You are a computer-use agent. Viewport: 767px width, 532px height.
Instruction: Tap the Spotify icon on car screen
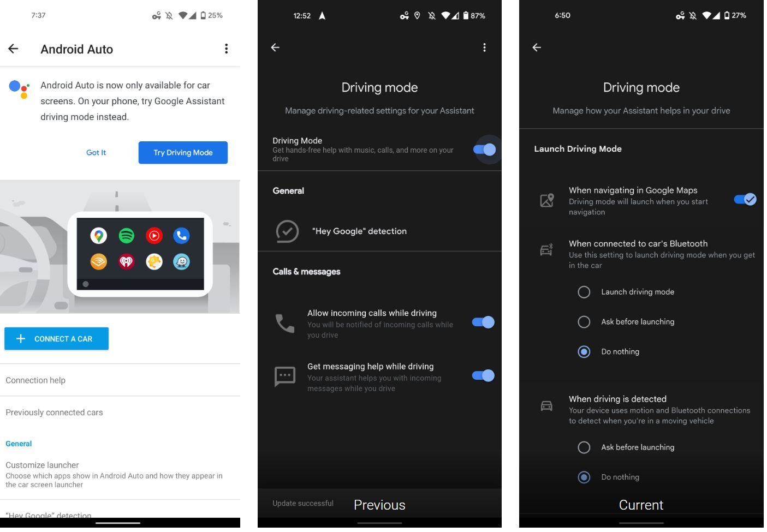pos(127,236)
